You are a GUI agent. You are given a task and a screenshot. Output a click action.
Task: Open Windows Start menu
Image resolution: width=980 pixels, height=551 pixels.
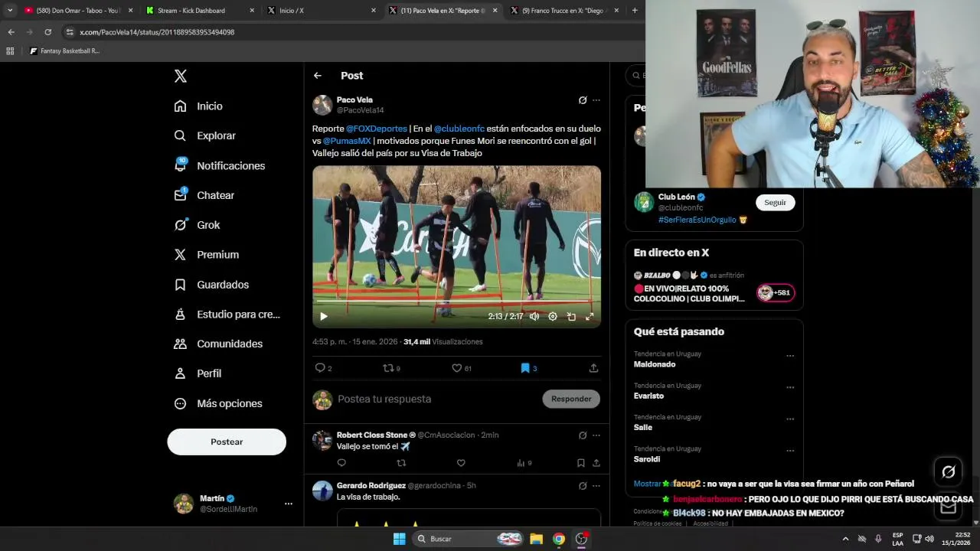click(400, 539)
